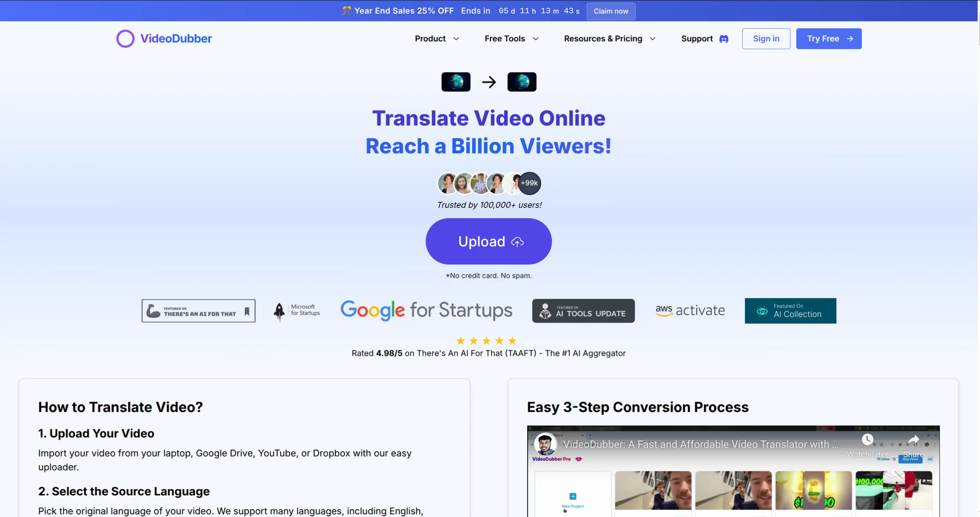
Task: Click the New Project plus icon in the demo
Action: coord(573,497)
